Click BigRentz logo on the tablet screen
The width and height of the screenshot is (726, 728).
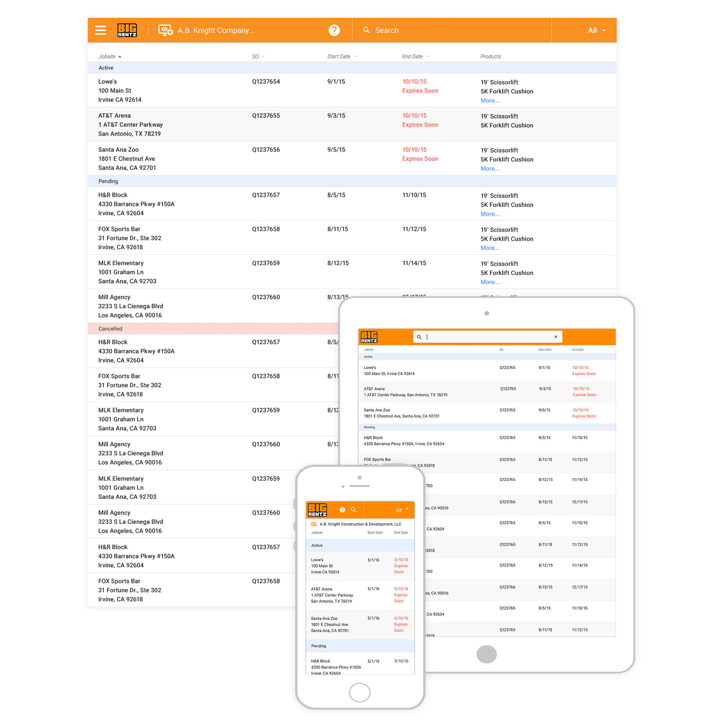tap(369, 337)
